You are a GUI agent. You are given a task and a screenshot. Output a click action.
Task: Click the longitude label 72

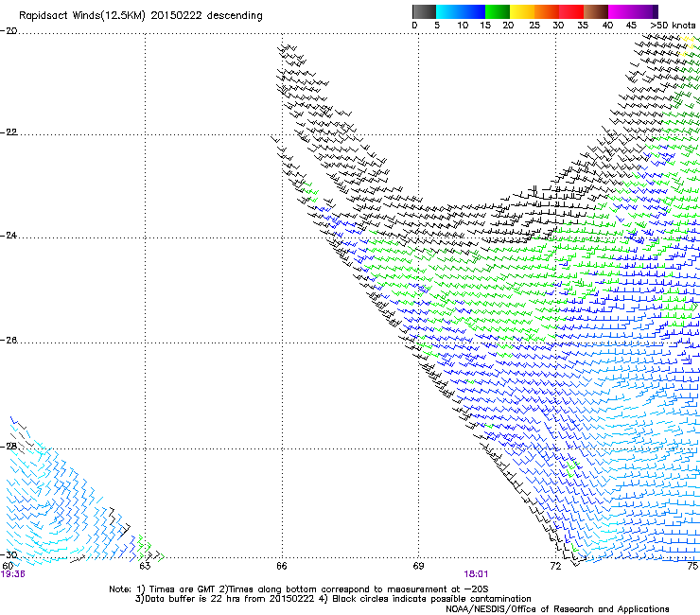(x=555, y=566)
